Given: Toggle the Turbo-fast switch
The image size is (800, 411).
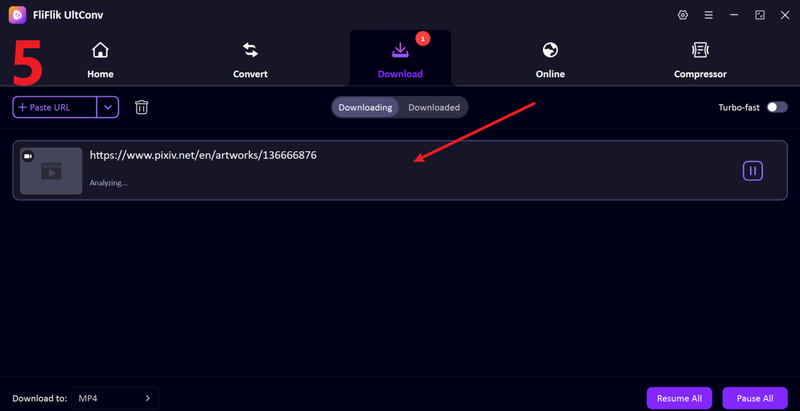Looking at the screenshot, I should (777, 107).
